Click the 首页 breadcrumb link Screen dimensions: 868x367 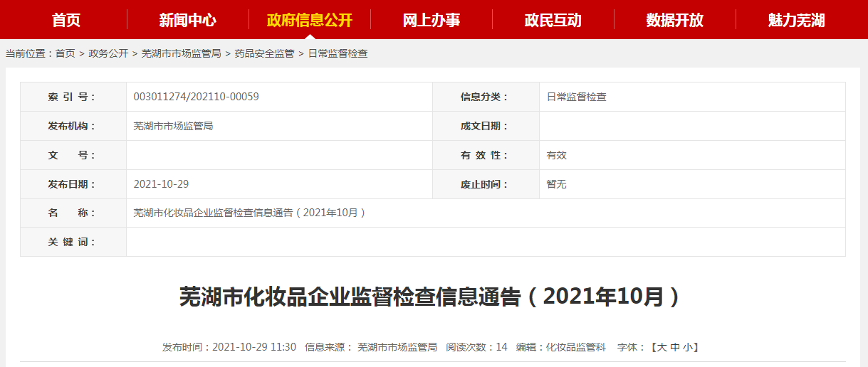(65, 53)
